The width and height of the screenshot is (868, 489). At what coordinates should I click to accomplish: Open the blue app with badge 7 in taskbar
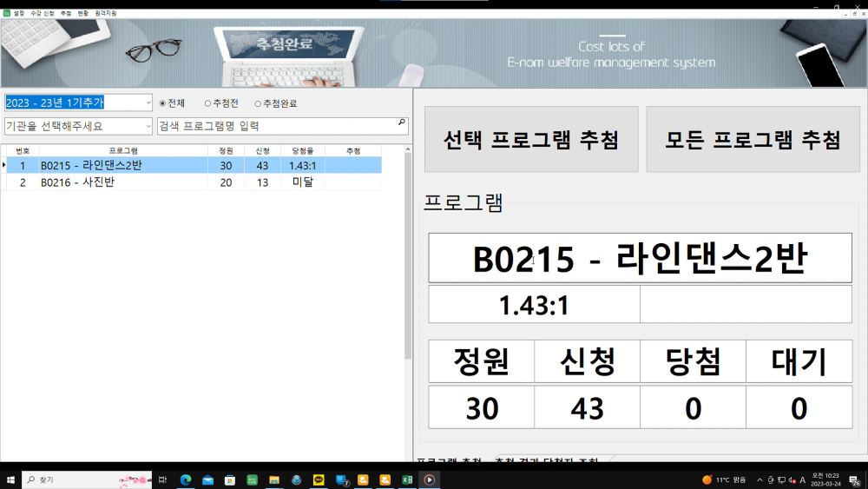pos(341,479)
